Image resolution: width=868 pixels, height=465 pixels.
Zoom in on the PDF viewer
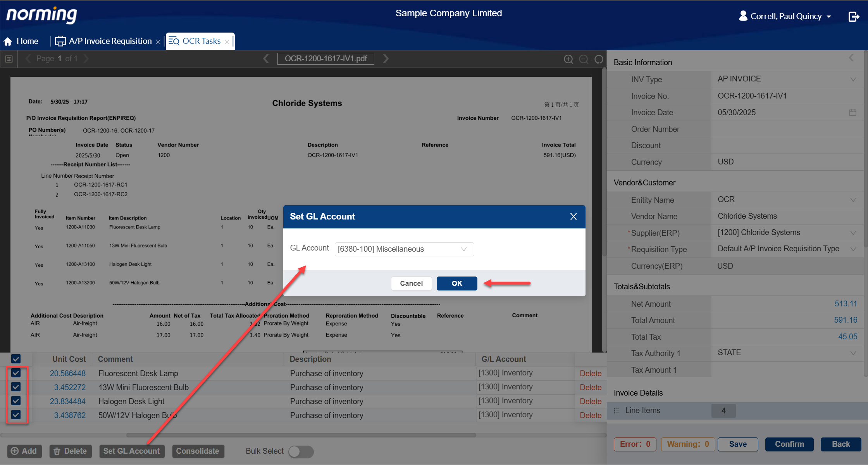[568, 59]
